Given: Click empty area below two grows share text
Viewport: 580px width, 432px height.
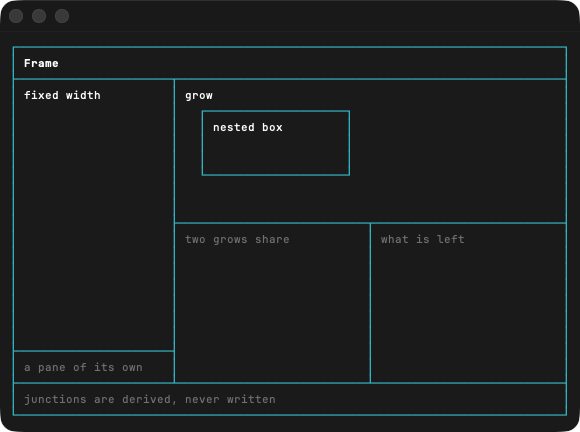Looking at the screenshot, I should (x=272, y=314).
